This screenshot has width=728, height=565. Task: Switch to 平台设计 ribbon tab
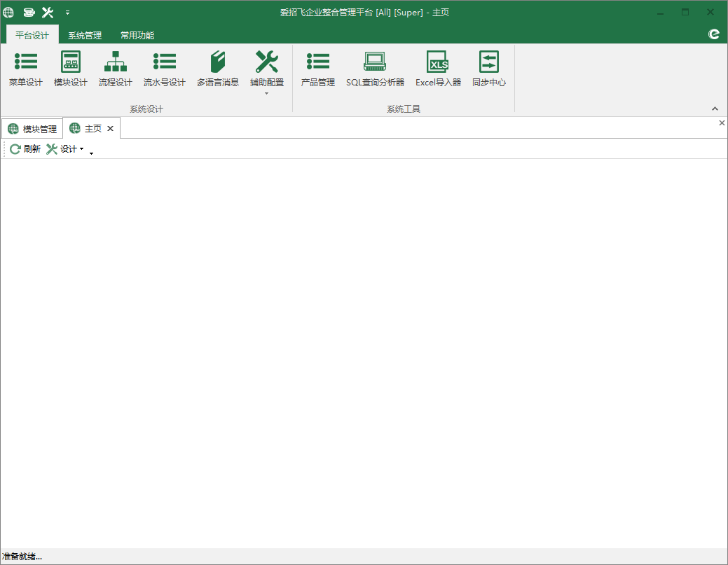(32, 35)
